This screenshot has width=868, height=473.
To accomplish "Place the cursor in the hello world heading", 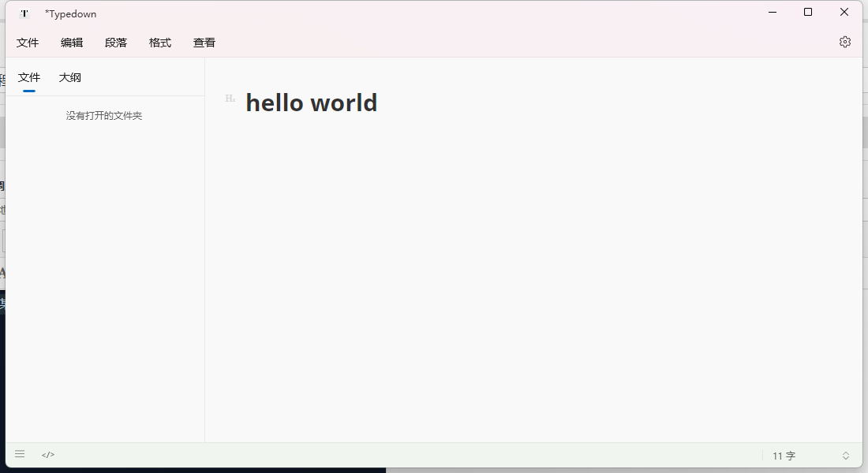I will (x=311, y=102).
